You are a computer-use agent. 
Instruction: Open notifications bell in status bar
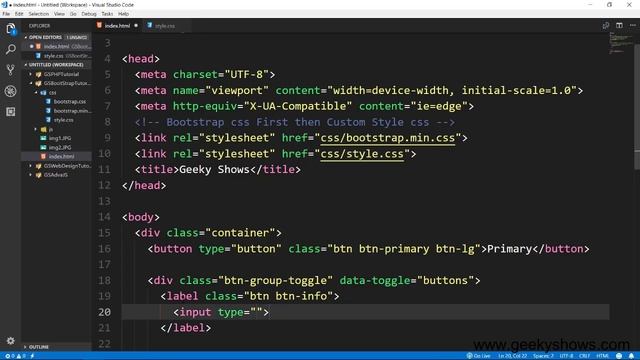coord(631,356)
